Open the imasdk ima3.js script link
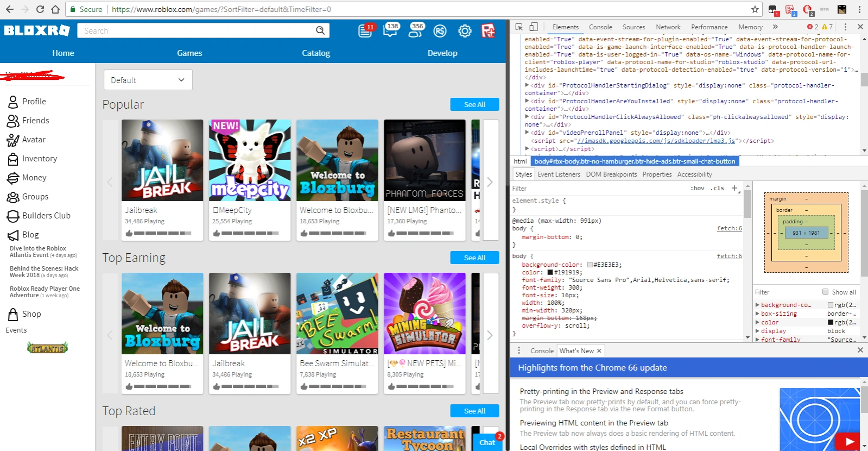This screenshot has height=451, width=868. [x=656, y=141]
